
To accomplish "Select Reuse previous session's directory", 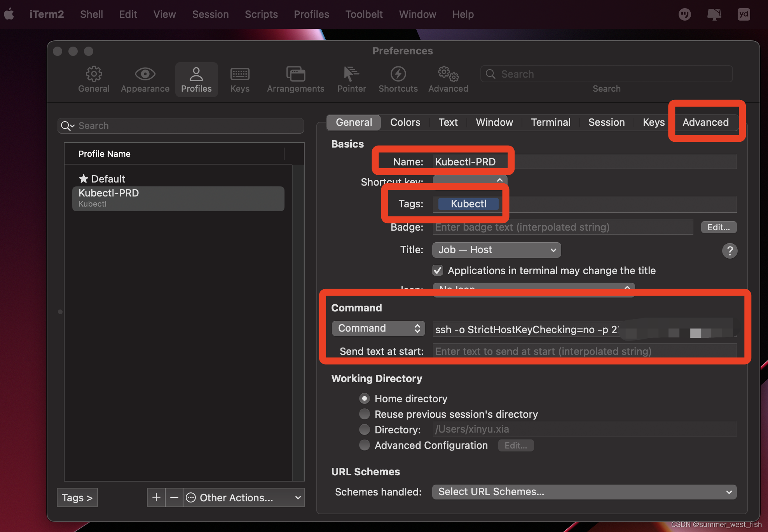I will 365,414.
